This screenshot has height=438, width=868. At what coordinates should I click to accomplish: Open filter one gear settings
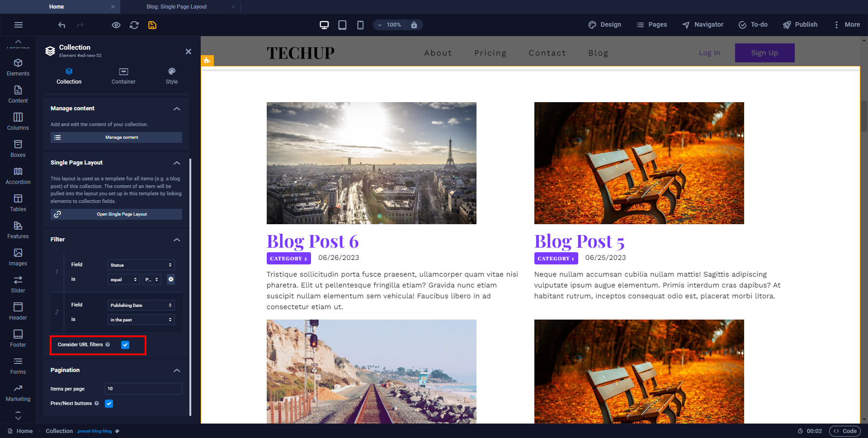pos(171,279)
